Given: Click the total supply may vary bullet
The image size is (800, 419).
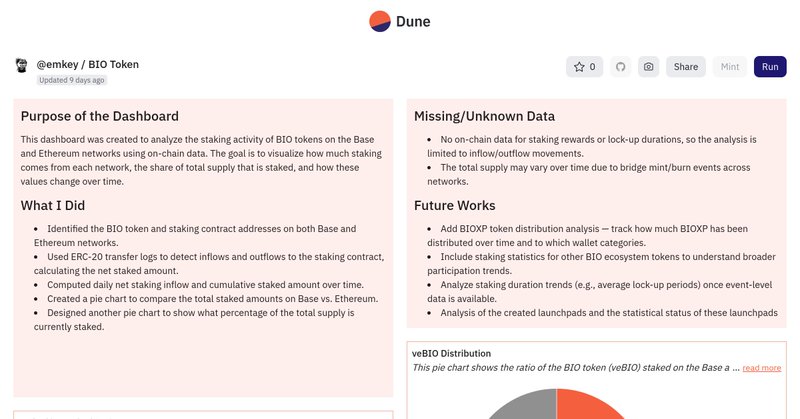Looking at the screenshot, I should (589, 175).
